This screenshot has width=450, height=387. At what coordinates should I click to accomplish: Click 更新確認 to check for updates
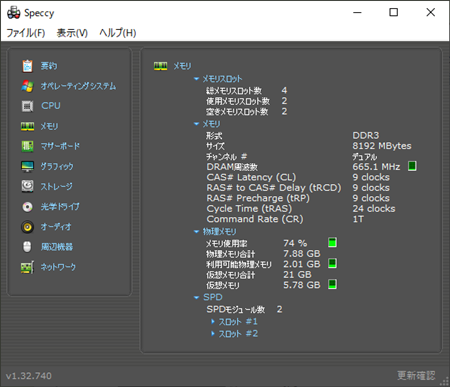click(416, 376)
